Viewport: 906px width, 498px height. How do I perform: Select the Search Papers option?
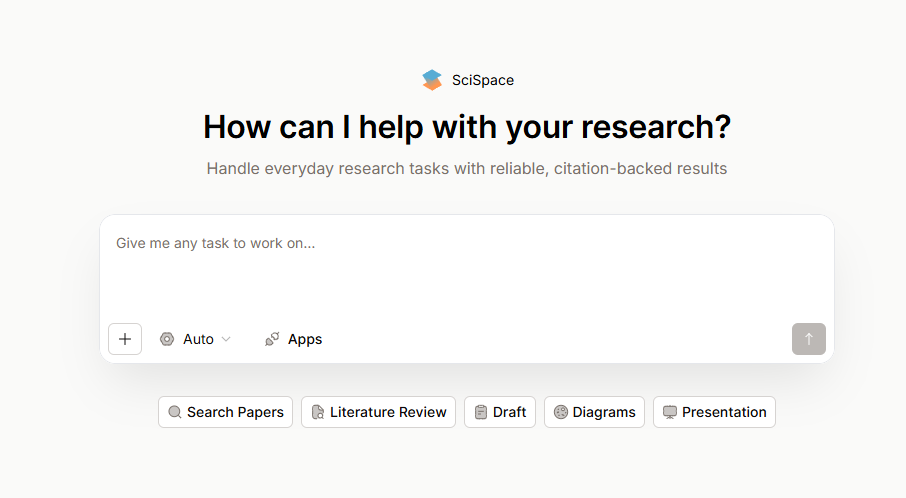(x=235, y=412)
